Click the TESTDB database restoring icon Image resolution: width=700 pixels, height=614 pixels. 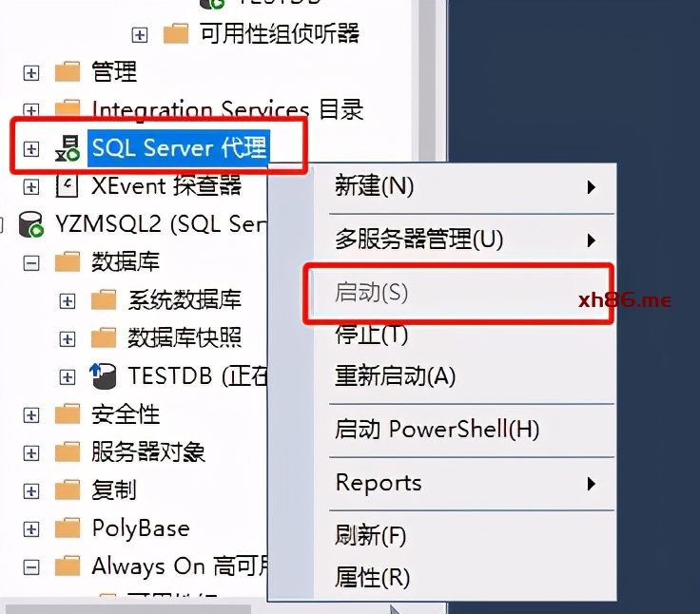pos(103,376)
